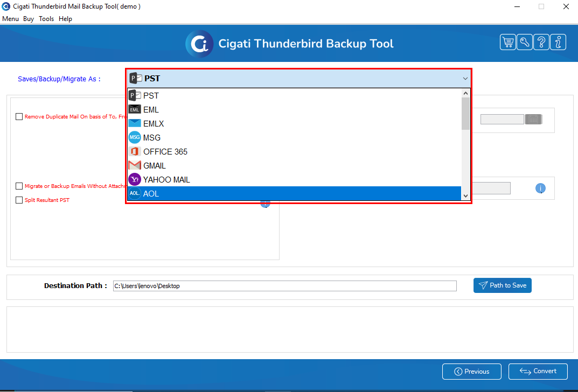Click the license key activation icon
This screenshot has height=392, width=578.
525,42
